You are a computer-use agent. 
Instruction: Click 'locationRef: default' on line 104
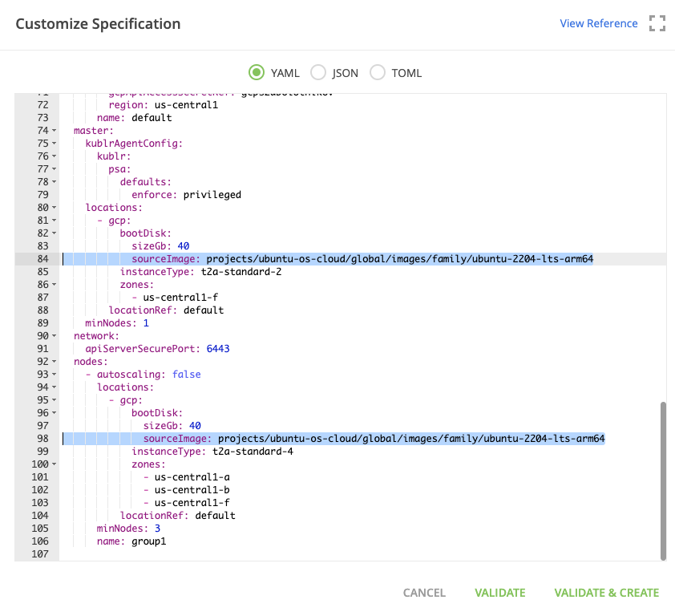click(x=178, y=516)
